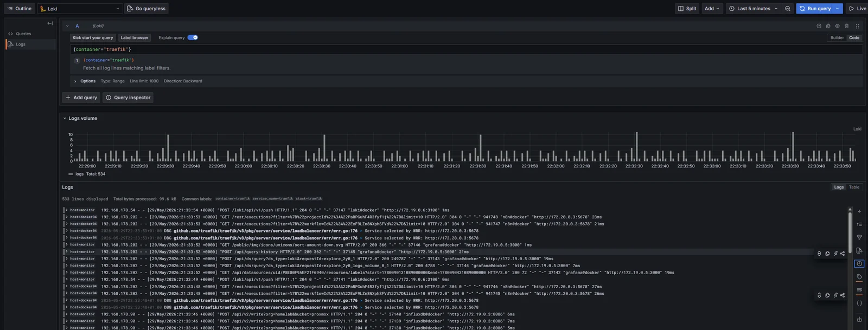This screenshot has width=868, height=330.
Task: Open the Run query interval dropdown arrow
Action: 838,9
